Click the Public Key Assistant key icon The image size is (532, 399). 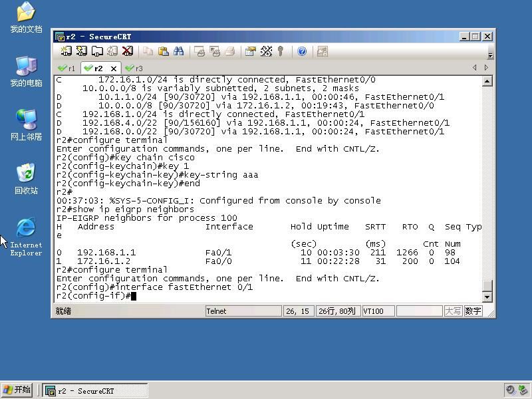[280, 51]
